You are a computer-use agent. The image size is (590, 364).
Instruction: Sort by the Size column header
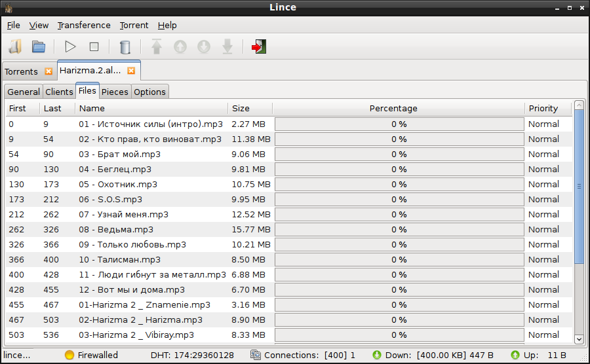(250, 109)
